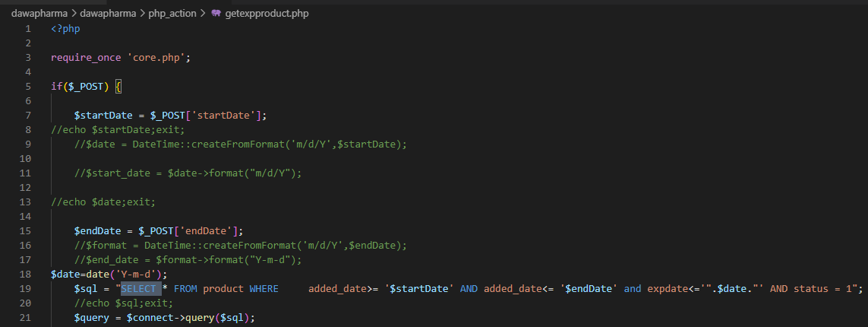
Task: Click the $query variable on line 21
Action: click(92, 317)
